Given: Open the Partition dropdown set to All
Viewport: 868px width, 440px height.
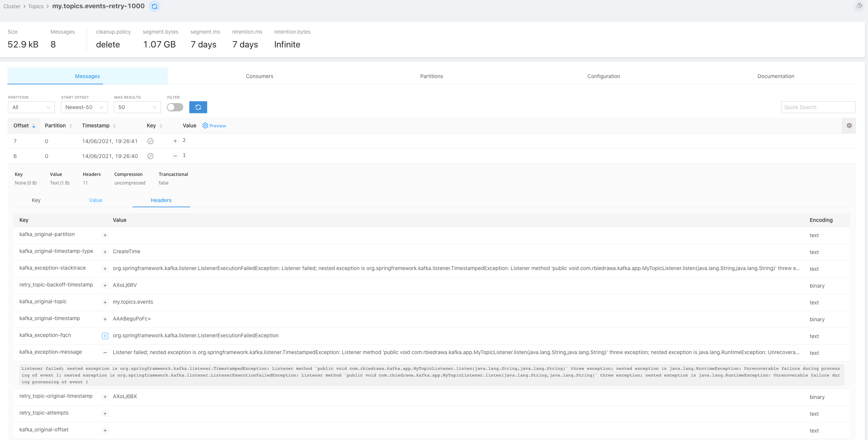Looking at the screenshot, I should (x=31, y=107).
